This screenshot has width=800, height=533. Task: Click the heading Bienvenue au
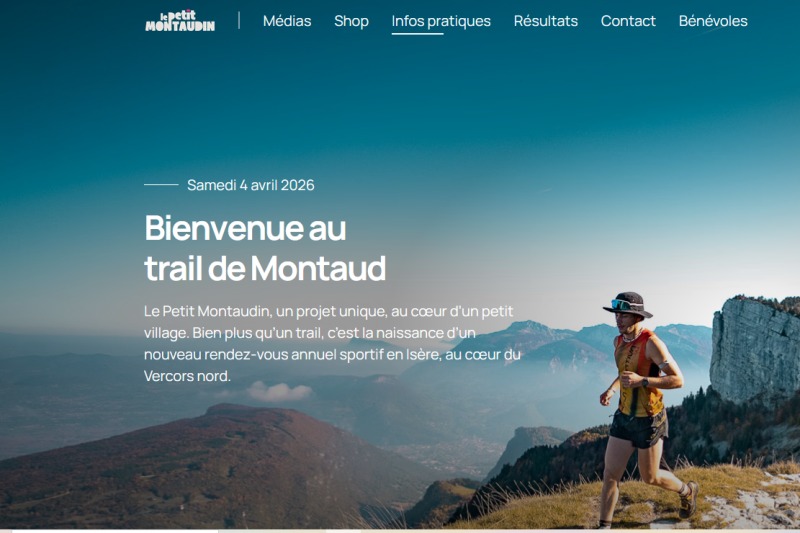245,228
